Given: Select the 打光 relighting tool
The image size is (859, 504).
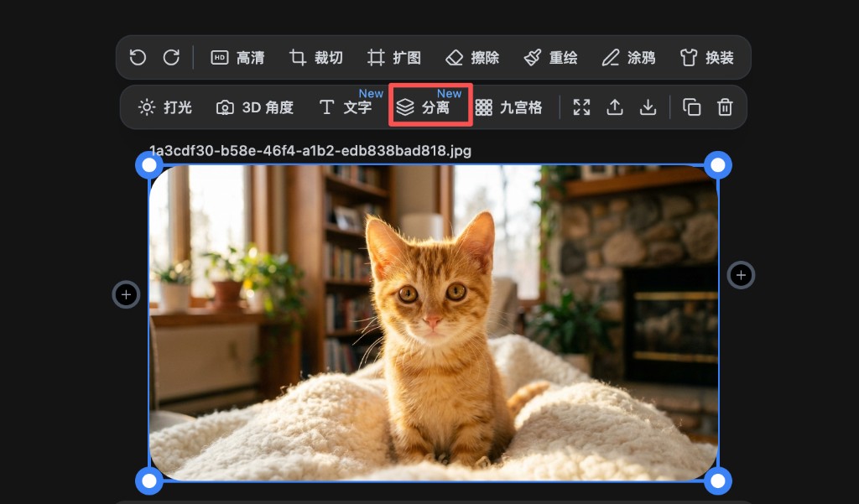Looking at the screenshot, I should tap(165, 107).
